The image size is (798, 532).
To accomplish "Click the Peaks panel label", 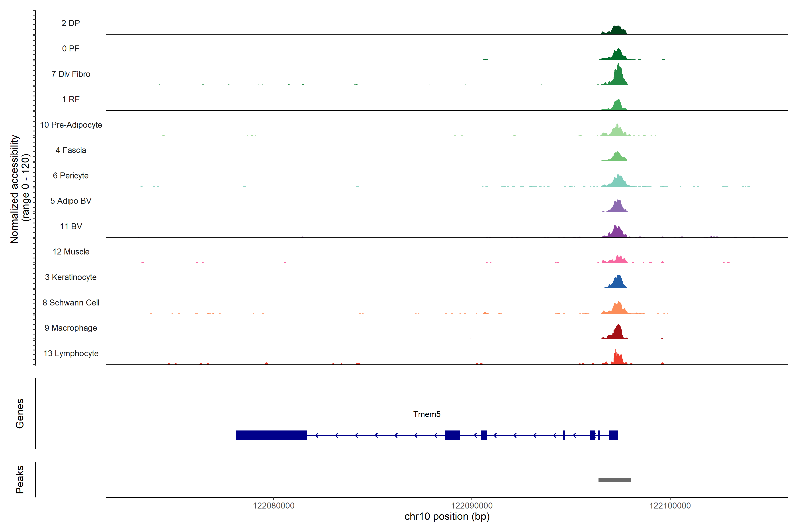I will pos(20,479).
